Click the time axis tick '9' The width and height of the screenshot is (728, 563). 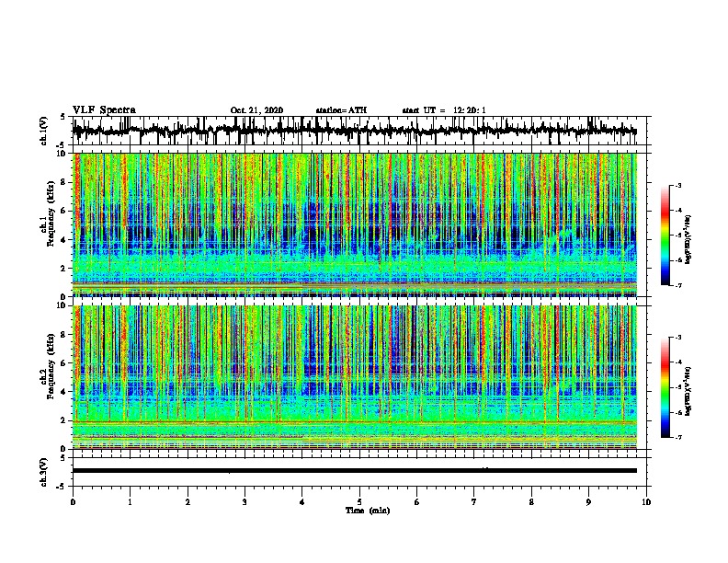(588, 502)
